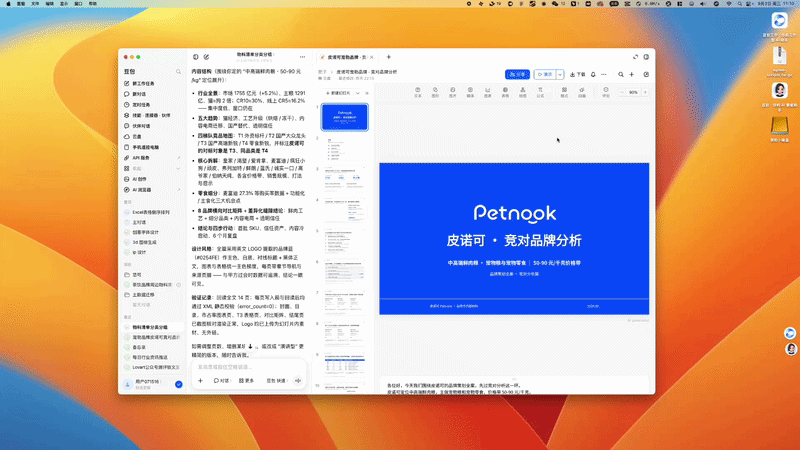Toggle the sidebar panel icon in chat header
800x450 pixels.
(196, 57)
